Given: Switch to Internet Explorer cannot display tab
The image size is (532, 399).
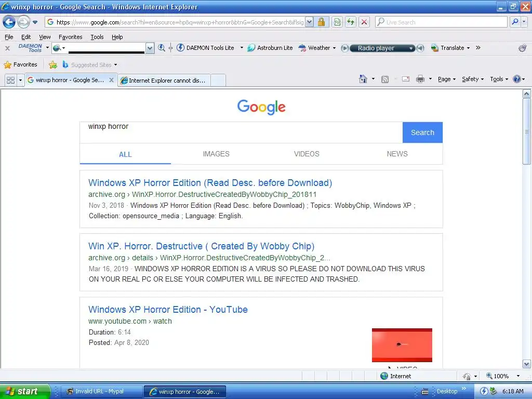Looking at the screenshot, I should (164, 81).
